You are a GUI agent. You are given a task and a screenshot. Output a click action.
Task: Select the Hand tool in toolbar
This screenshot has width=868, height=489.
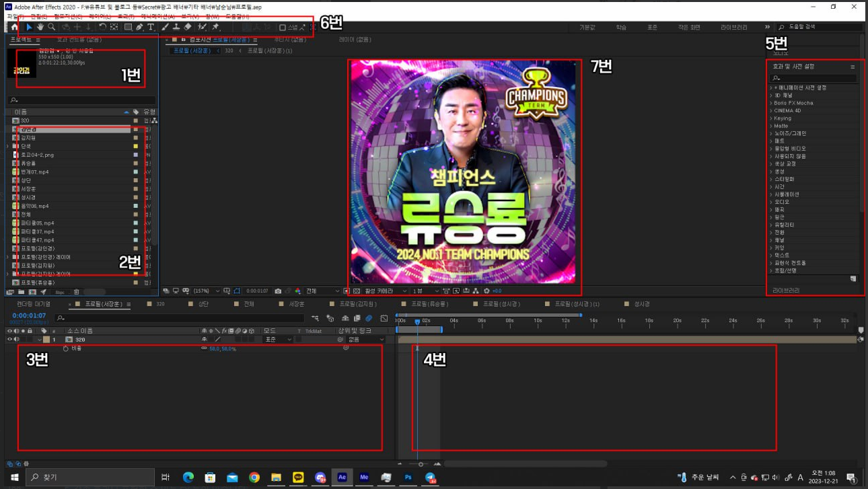40,28
